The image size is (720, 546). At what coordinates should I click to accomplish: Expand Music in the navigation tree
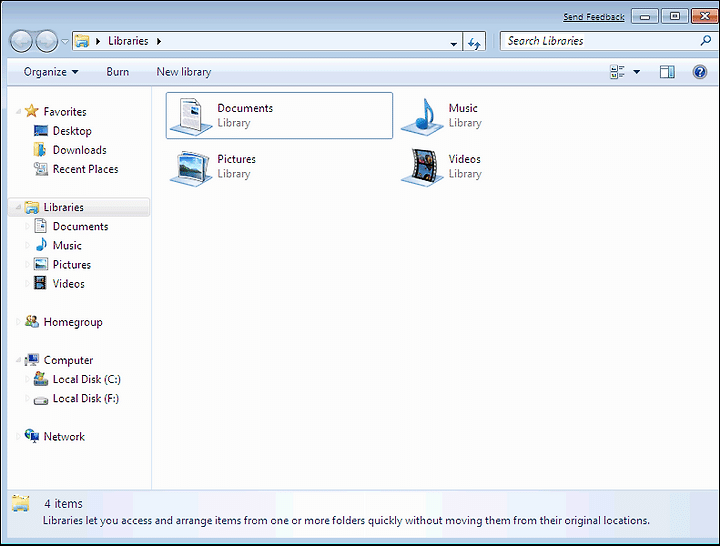[27, 246]
